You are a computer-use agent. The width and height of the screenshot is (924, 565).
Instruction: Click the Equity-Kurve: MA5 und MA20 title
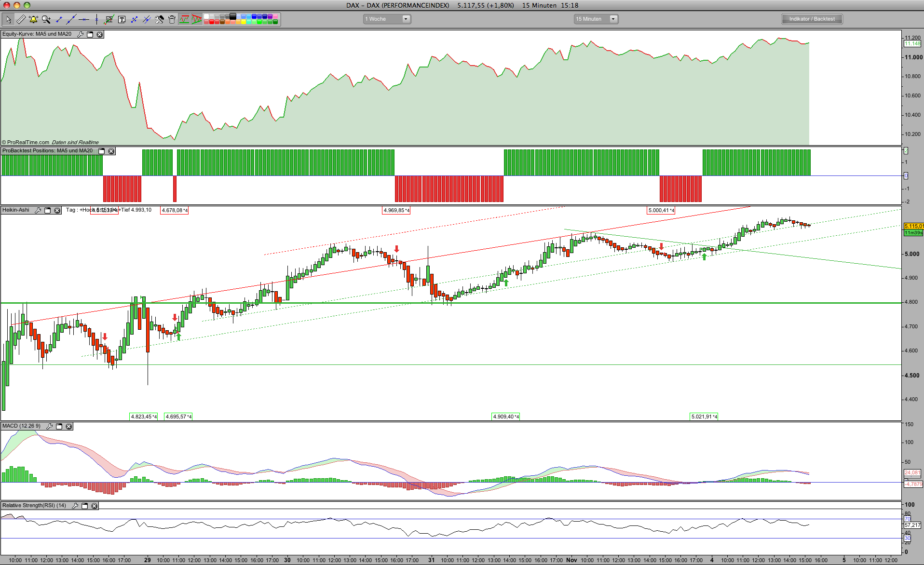[37, 34]
